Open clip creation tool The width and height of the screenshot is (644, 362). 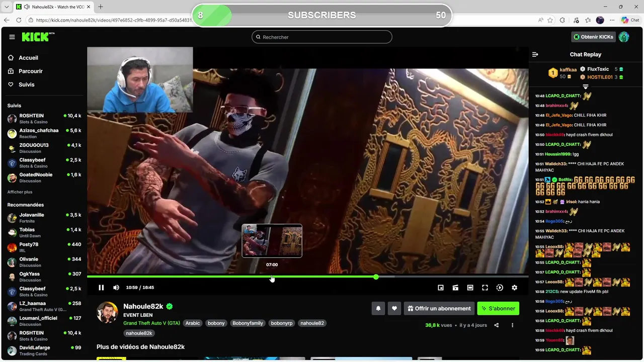[455, 288]
